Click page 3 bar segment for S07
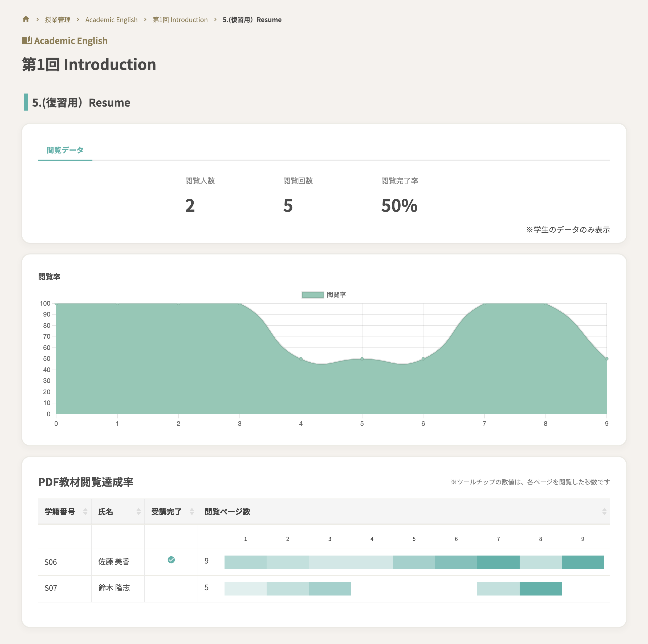Image resolution: width=648 pixels, height=644 pixels. [x=330, y=589]
